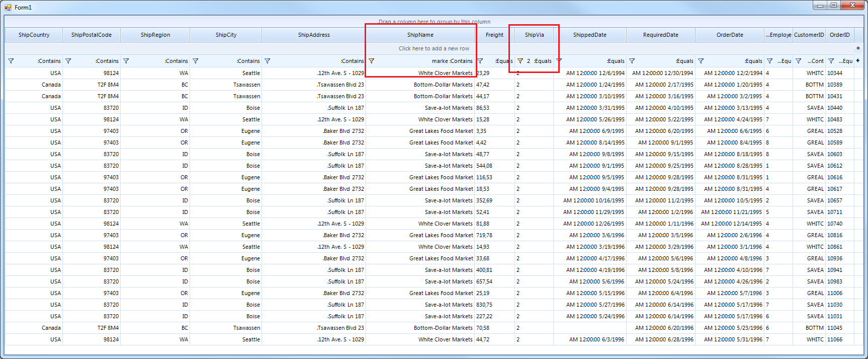The width and height of the screenshot is (868, 359).
Task: Sort by the OrderID column header
Action: pos(840,35)
